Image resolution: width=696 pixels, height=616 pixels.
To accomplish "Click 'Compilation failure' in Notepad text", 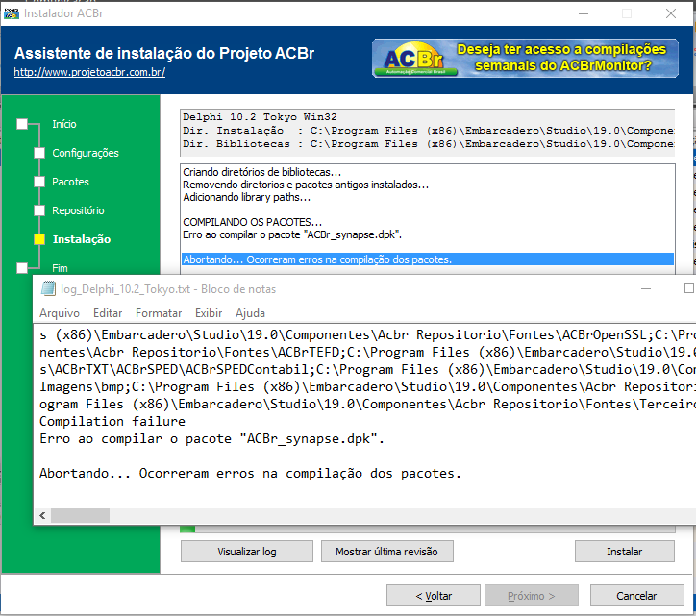I will coord(112,421).
